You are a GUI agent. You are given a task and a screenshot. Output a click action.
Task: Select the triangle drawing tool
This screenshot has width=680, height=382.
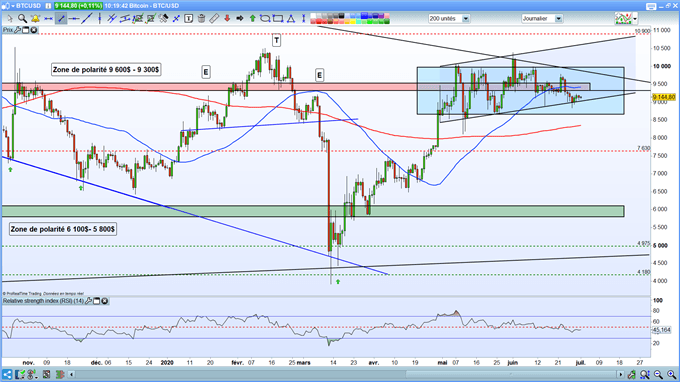[291, 19]
